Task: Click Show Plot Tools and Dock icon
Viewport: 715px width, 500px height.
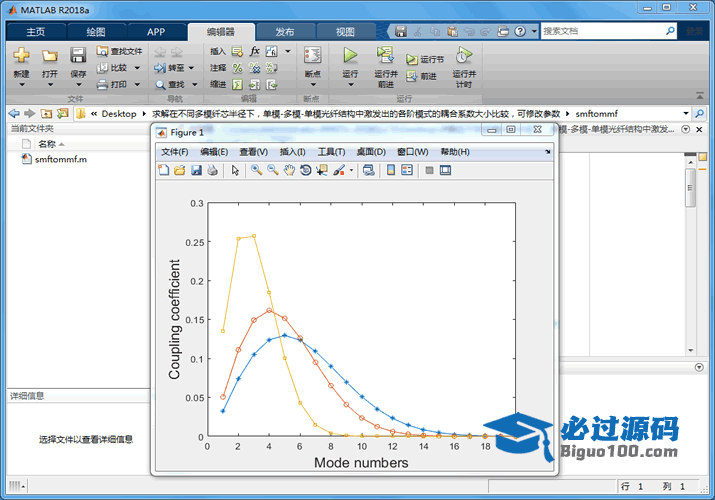Action: pyautogui.click(x=446, y=170)
